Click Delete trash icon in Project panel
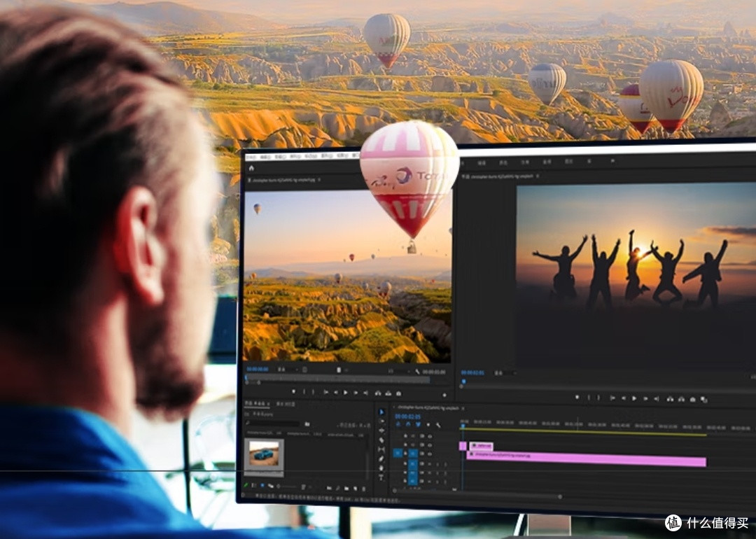This screenshot has width=756, height=539. tap(363, 489)
